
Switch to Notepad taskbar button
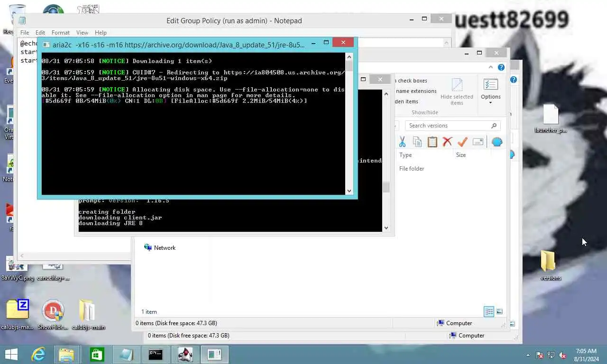coord(126,355)
